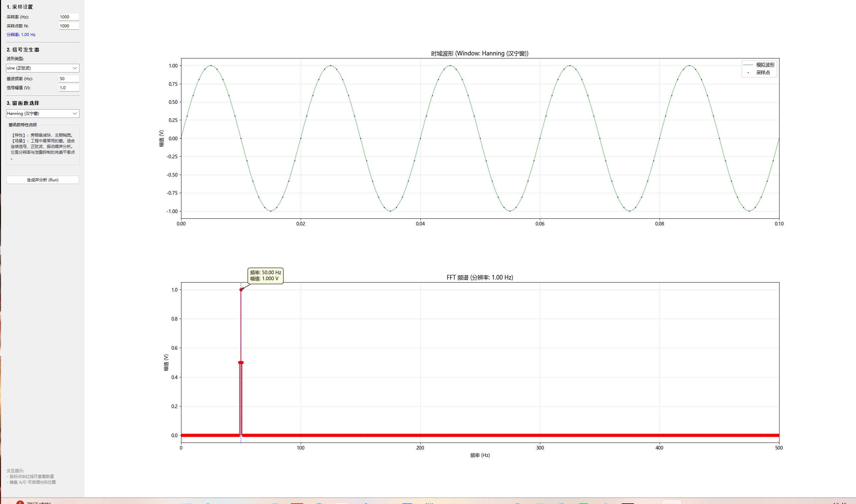Click the first sine wave crest sample point
856x504 pixels.
click(x=211, y=65)
